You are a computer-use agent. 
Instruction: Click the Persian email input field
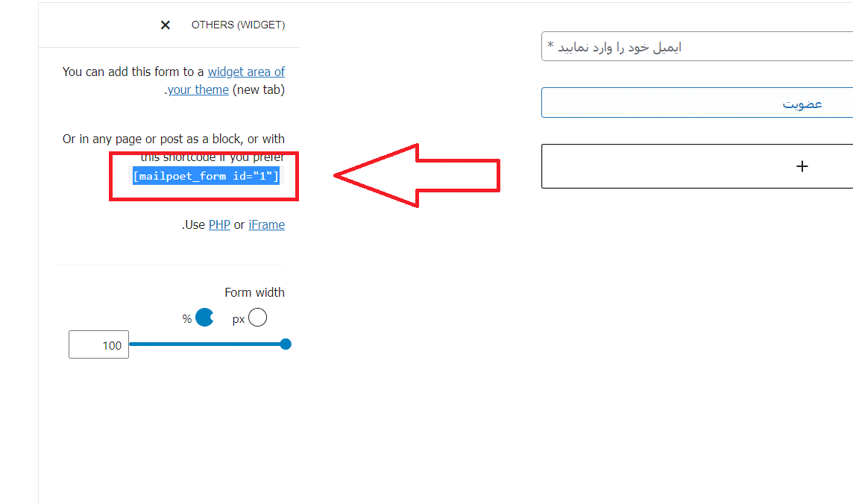(697, 47)
